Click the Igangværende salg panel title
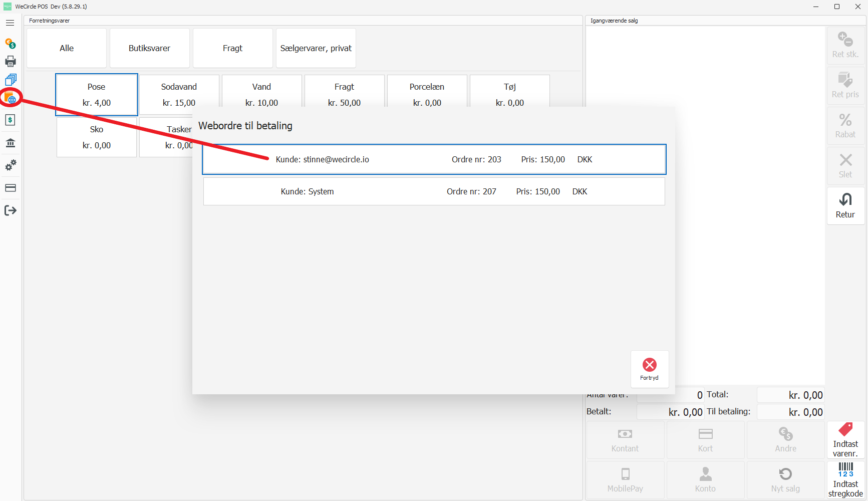868x501 pixels. [x=614, y=21]
